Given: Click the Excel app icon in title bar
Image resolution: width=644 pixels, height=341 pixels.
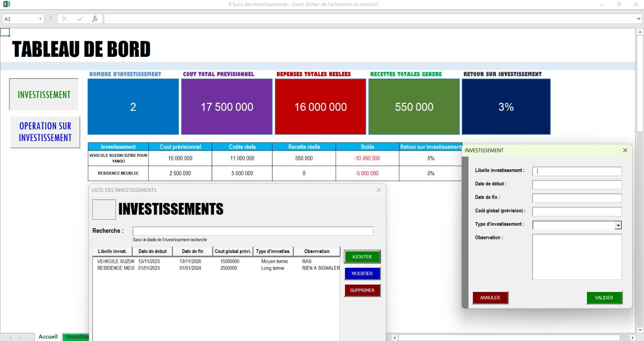Looking at the screenshot, I should click(x=6, y=4).
